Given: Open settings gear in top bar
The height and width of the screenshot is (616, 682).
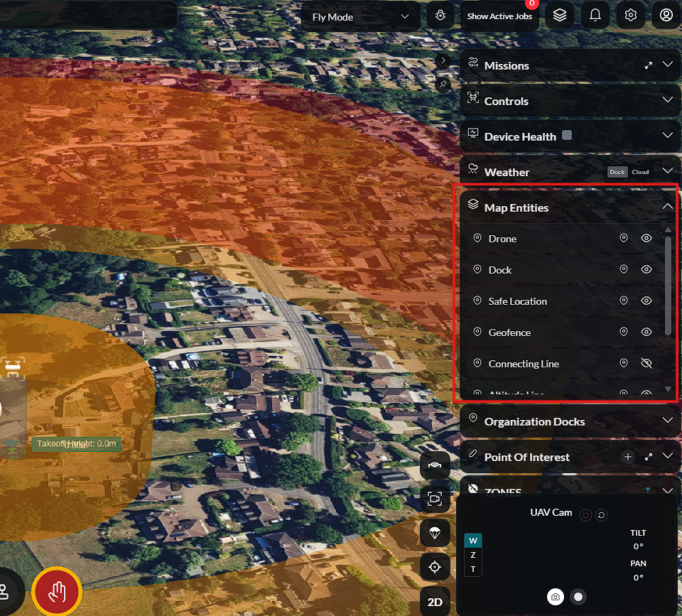Looking at the screenshot, I should click(630, 16).
